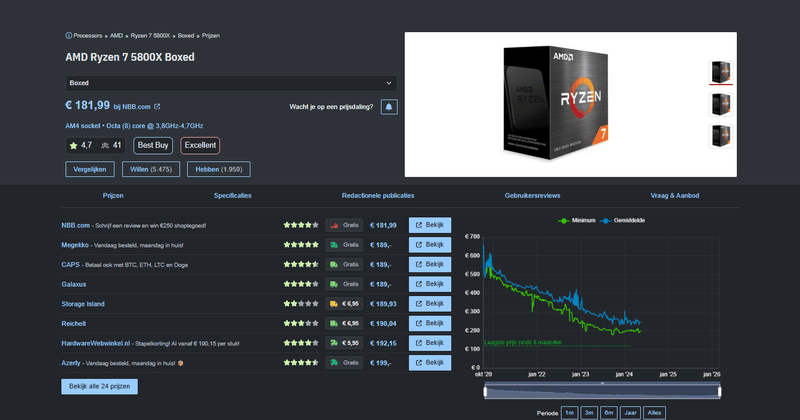
Task: Click main Ryzen product image
Action: [x=556, y=102]
